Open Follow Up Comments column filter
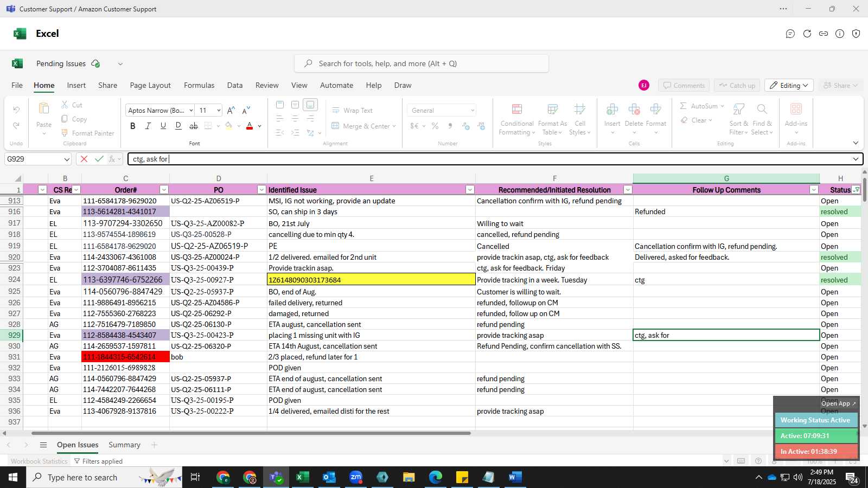 (x=814, y=190)
